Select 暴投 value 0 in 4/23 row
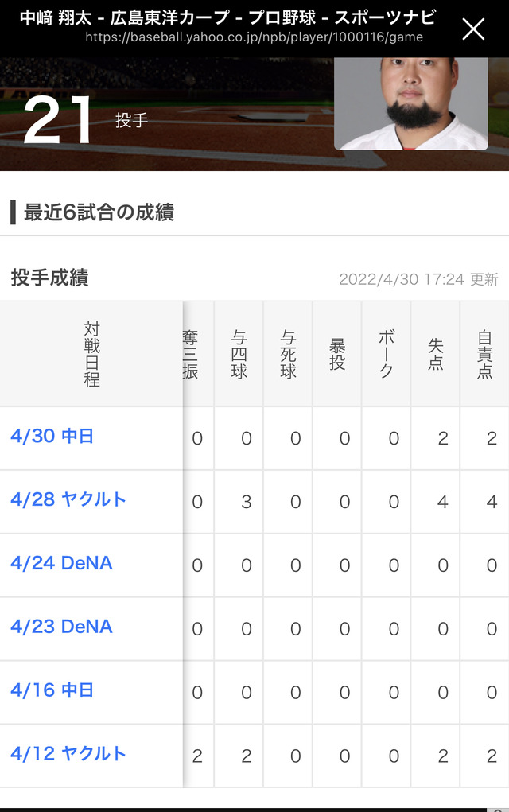Screen dimensions: 509x812 point(344,628)
